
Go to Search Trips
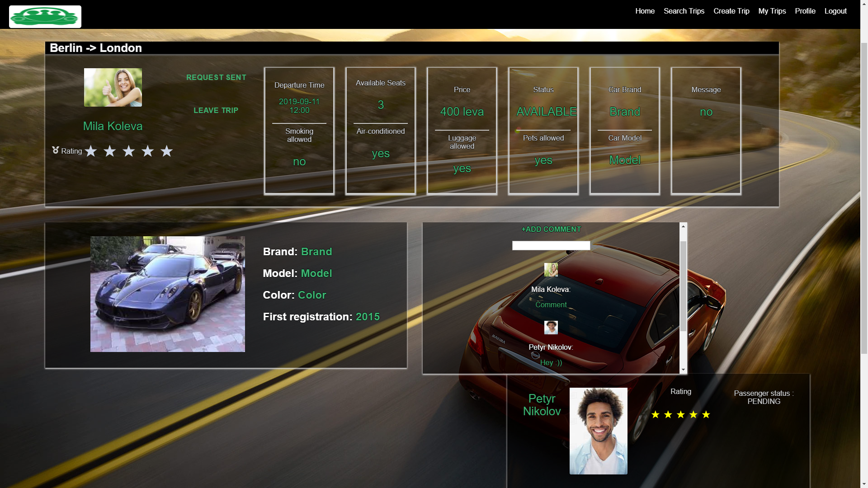[684, 11]
